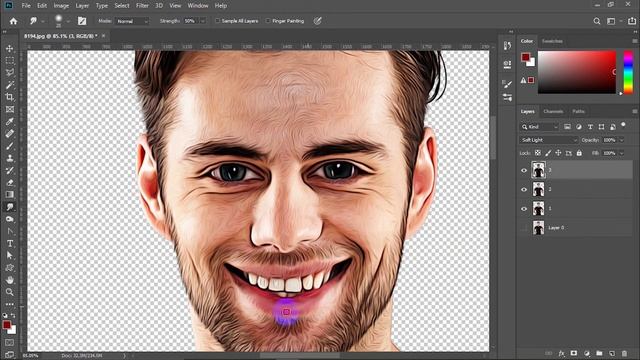This screenshot has width=640, height=360.
Task: Enable Sample All Layers checkbox
Action: 218,21
